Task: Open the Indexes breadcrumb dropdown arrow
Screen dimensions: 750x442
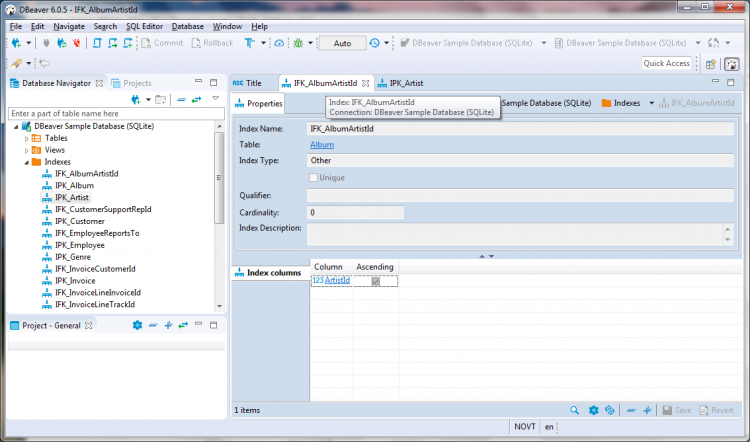Action: (651, 103)
